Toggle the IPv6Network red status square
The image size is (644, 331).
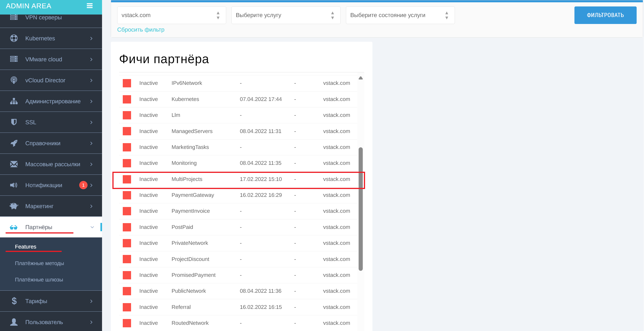(x=127, y=83)
